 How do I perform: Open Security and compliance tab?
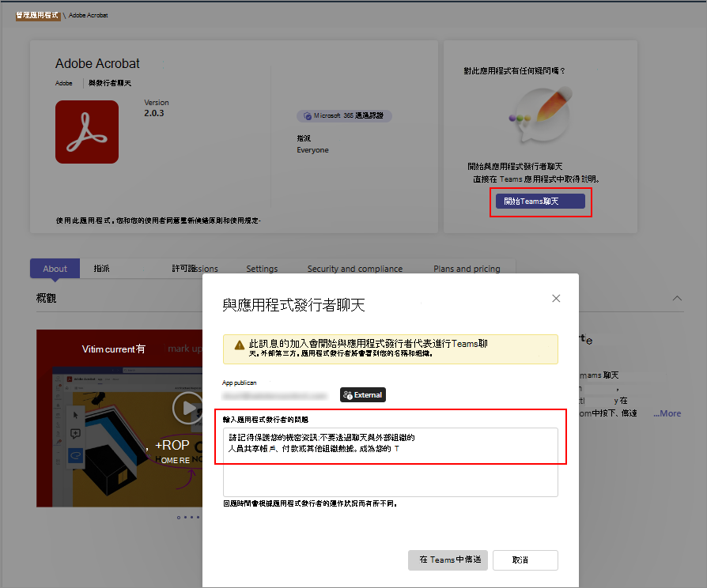point(355,269)
